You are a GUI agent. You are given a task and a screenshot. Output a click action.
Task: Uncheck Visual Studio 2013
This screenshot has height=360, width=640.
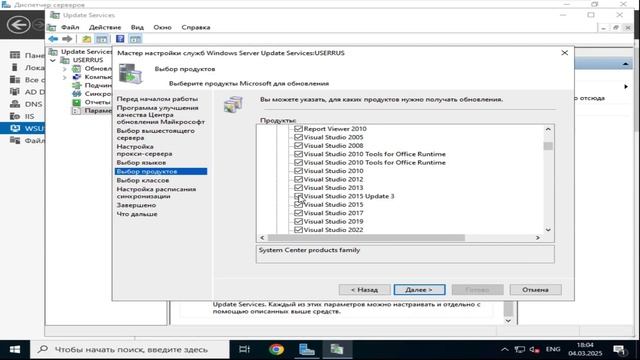coord(298,188)
